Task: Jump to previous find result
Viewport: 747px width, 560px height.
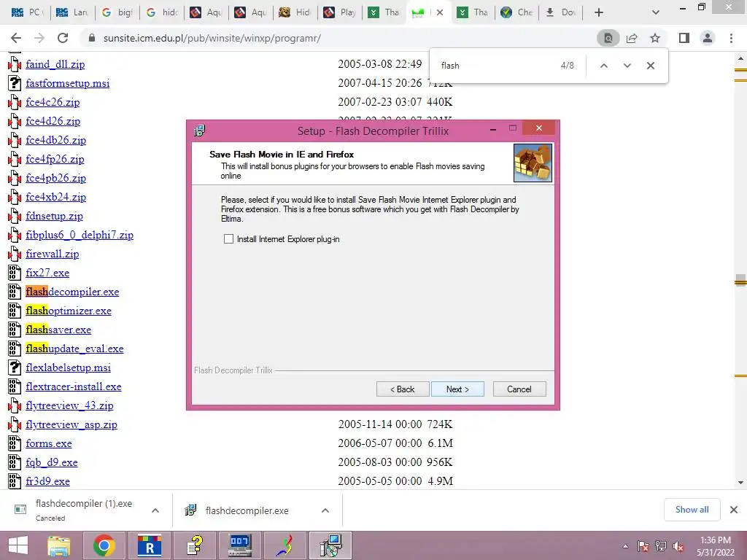Action: (603, 66)
